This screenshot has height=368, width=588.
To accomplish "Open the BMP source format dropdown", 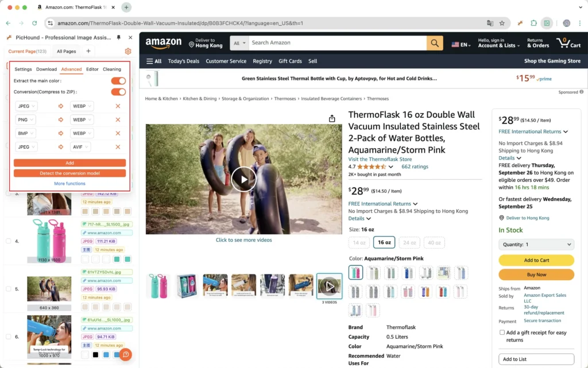I will click(x=25, y=133).
